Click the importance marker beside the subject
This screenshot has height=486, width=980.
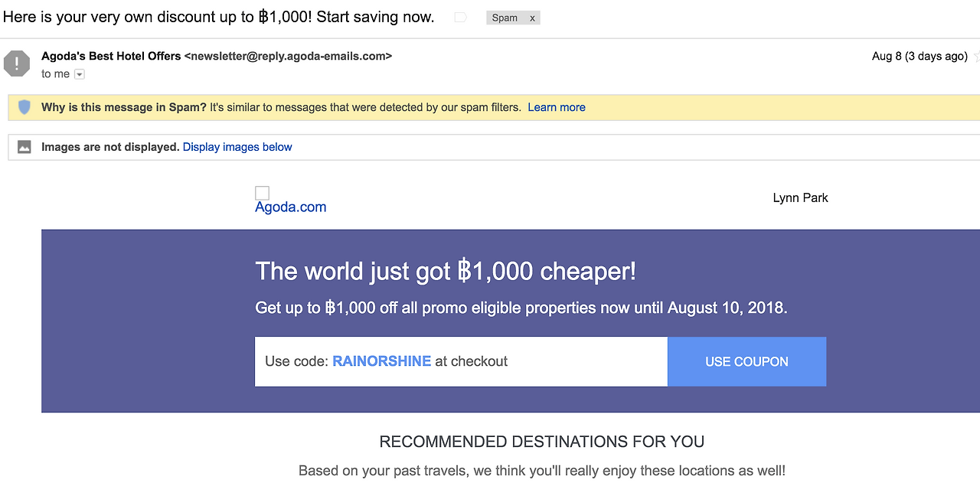460,18
